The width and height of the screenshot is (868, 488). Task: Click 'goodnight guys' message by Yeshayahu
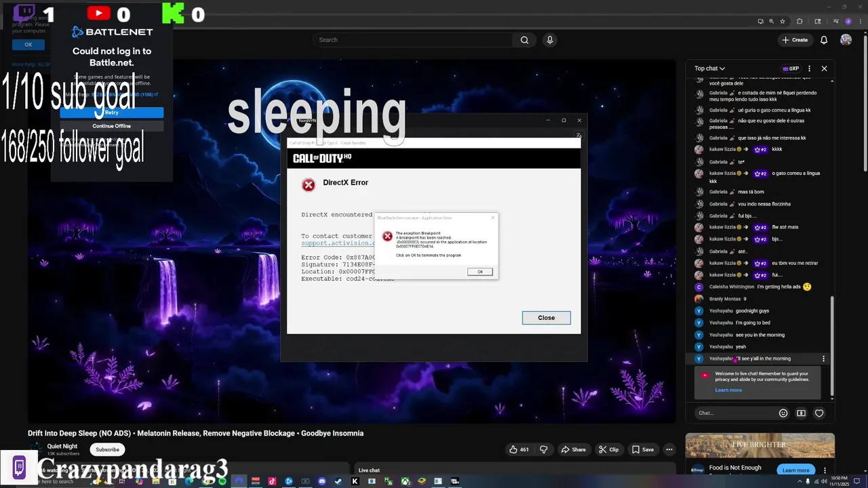point(752,311)
